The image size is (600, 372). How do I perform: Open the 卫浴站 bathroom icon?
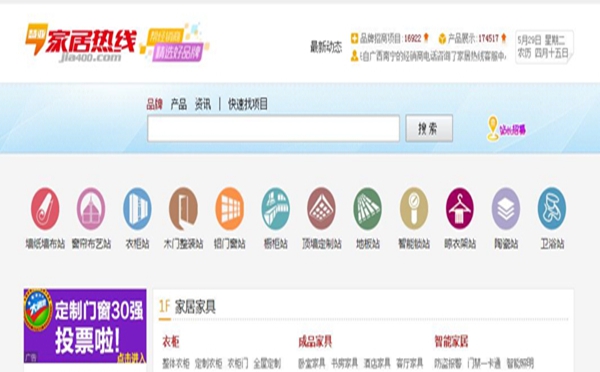click(552, 209)
